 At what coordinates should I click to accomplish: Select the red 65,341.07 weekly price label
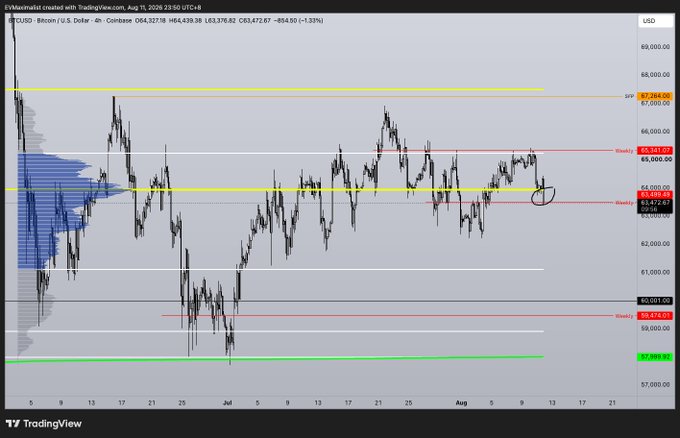click(655, 150)
